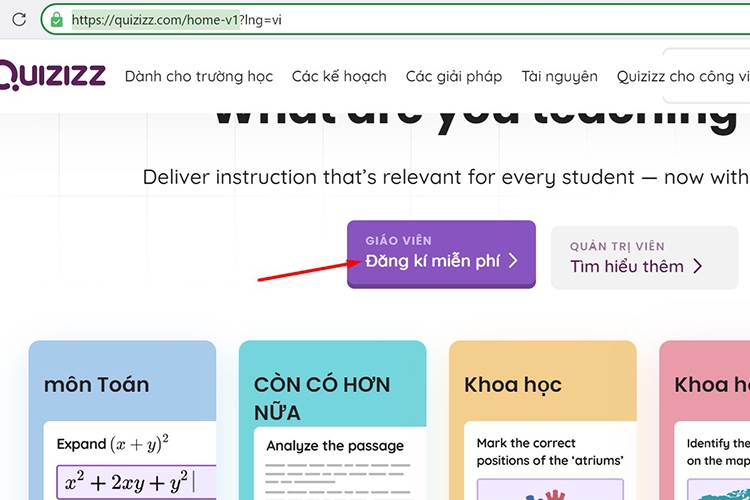Click the Tìm hiểu thêm admin button
Screen dimensions: 750x500
click(x=645, y=257)
